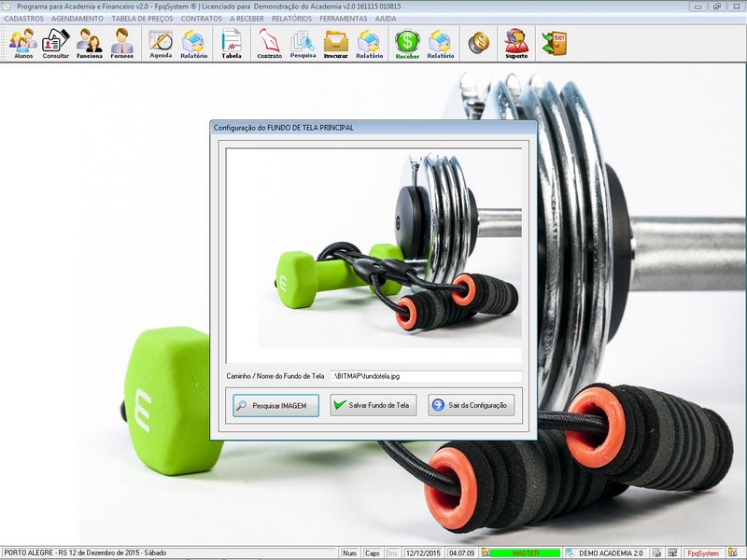Open the Relatório icon beside Procurar
The height and width of the screenshot is (560, 747).
(x=369, y=44)
